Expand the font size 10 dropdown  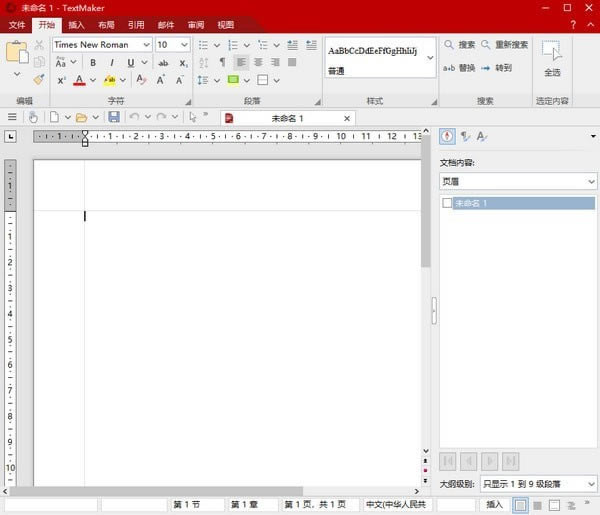(x=185, y=45)
